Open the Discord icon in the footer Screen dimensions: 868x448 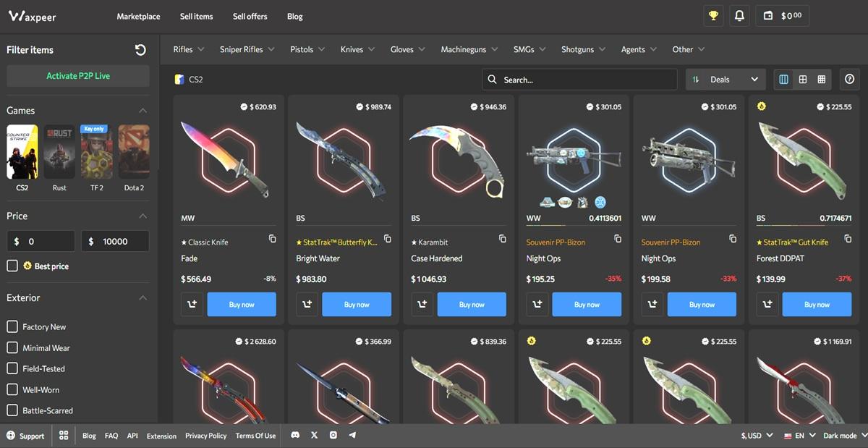pos(295,435)
